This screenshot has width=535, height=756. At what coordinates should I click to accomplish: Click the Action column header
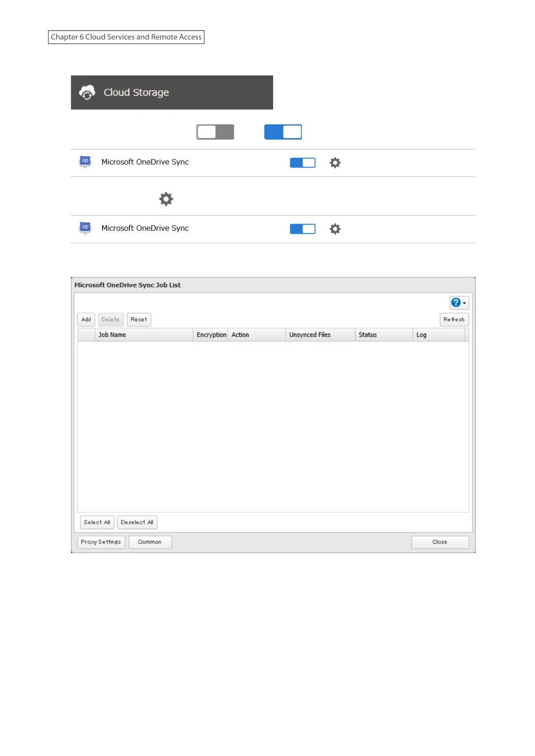coord(257,335)
